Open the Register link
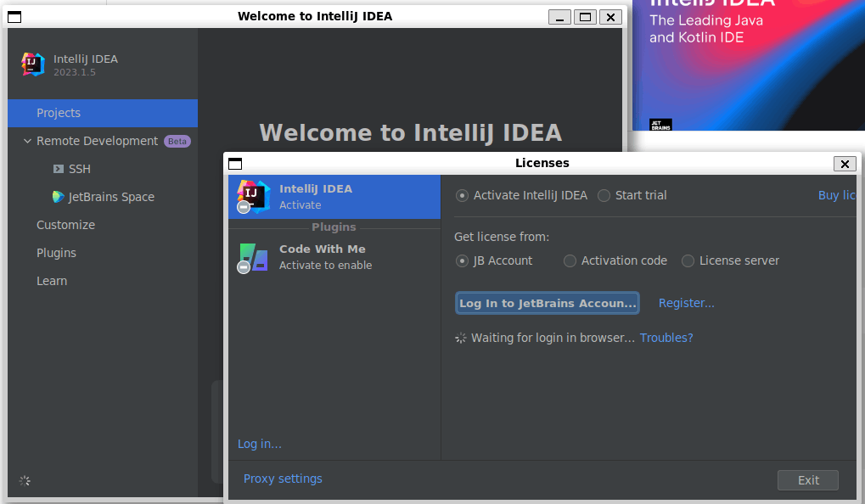Screen dimensions: 865x504 click(x=686, y=303)
